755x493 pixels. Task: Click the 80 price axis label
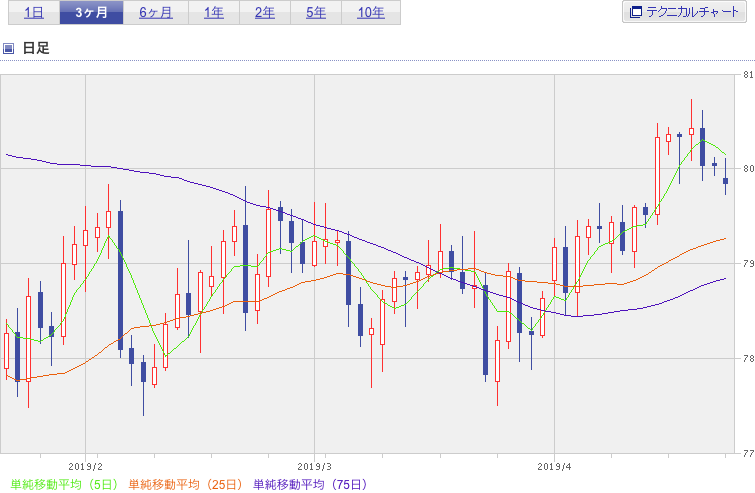(x=748, y=169)
